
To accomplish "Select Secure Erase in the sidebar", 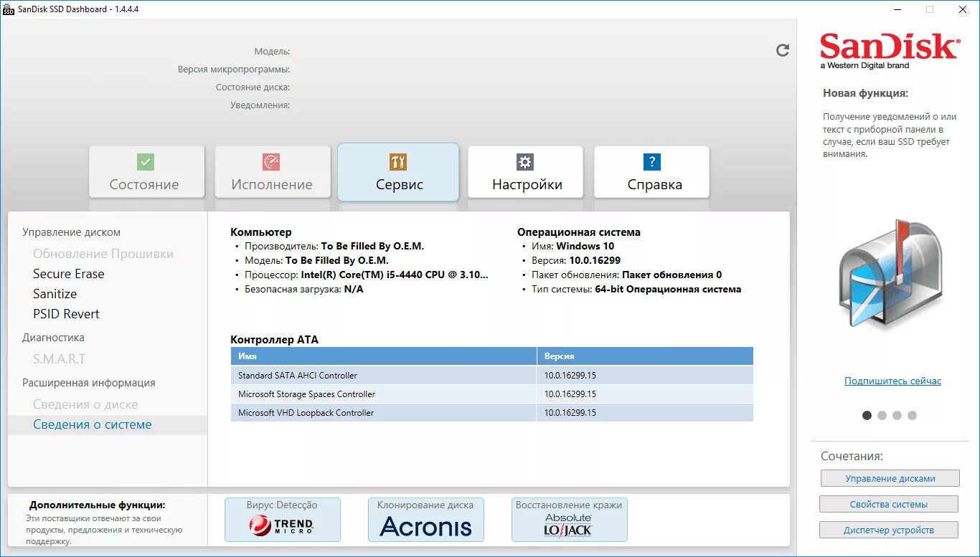I will [x=69, y=274].
